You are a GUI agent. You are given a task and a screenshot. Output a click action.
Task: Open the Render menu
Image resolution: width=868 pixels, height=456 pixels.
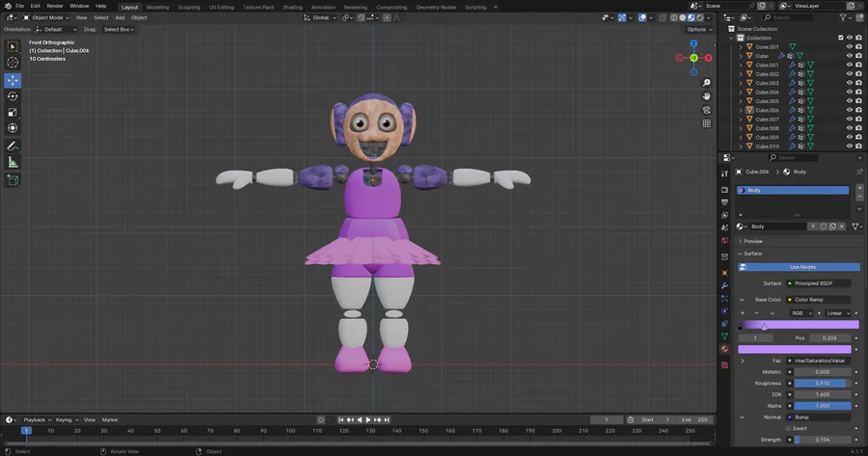coord(55,6)
